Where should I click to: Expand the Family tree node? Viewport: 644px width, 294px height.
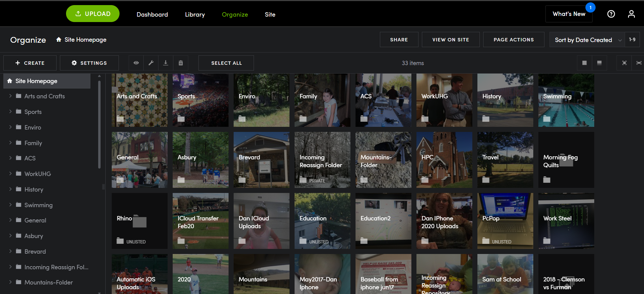click(x=10, y=143)
